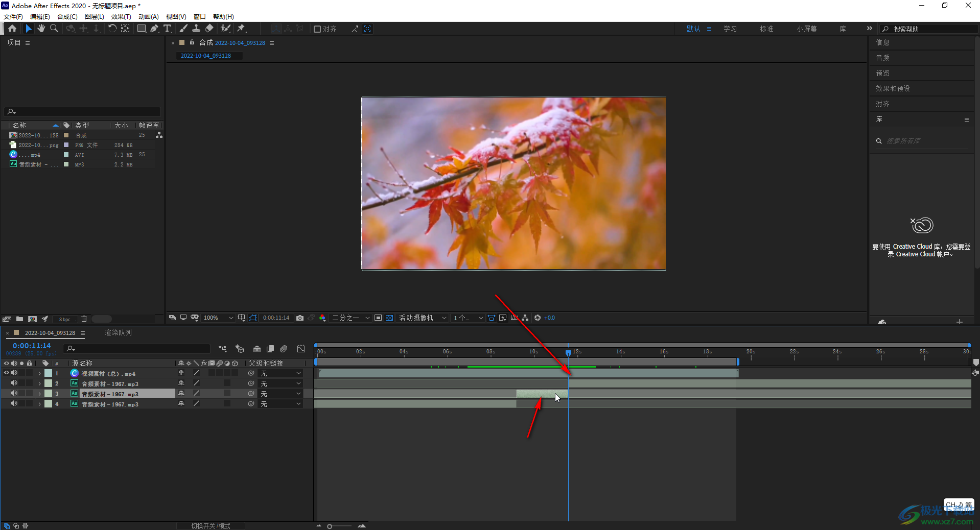Enable motion blur icon in timeline

pos(284,349)
